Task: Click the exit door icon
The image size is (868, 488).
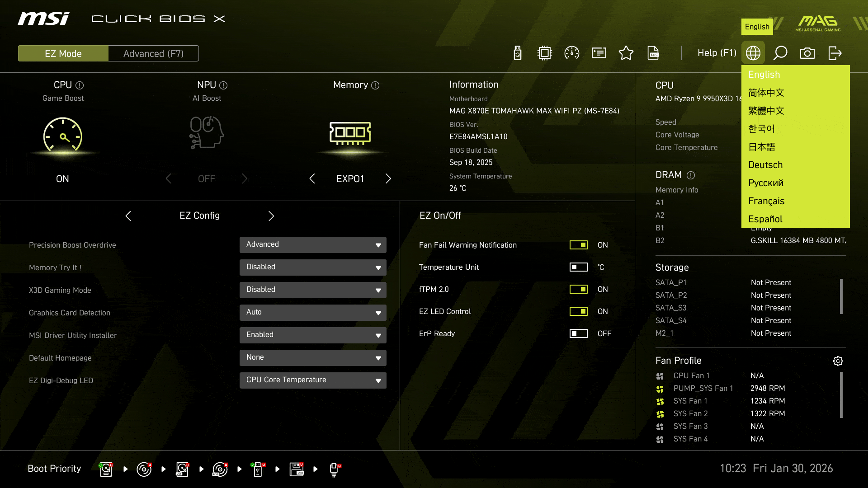Action: [835, 53]
